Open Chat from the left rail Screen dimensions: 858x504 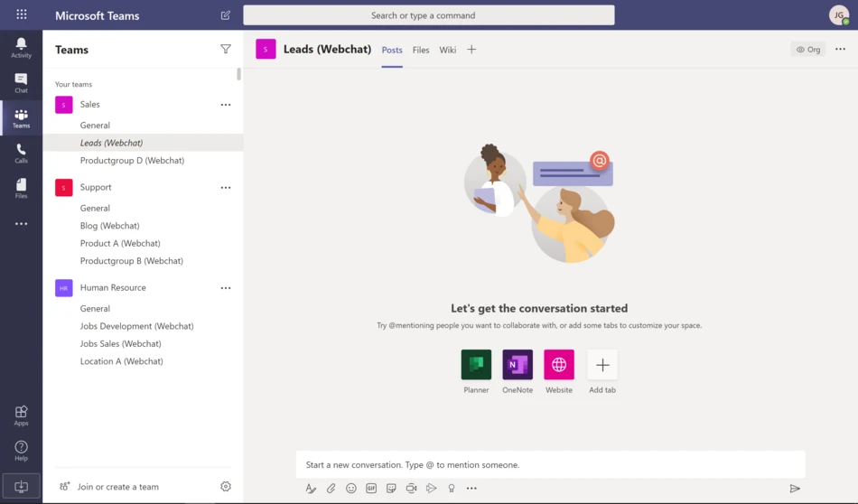(x=21, y=83)
